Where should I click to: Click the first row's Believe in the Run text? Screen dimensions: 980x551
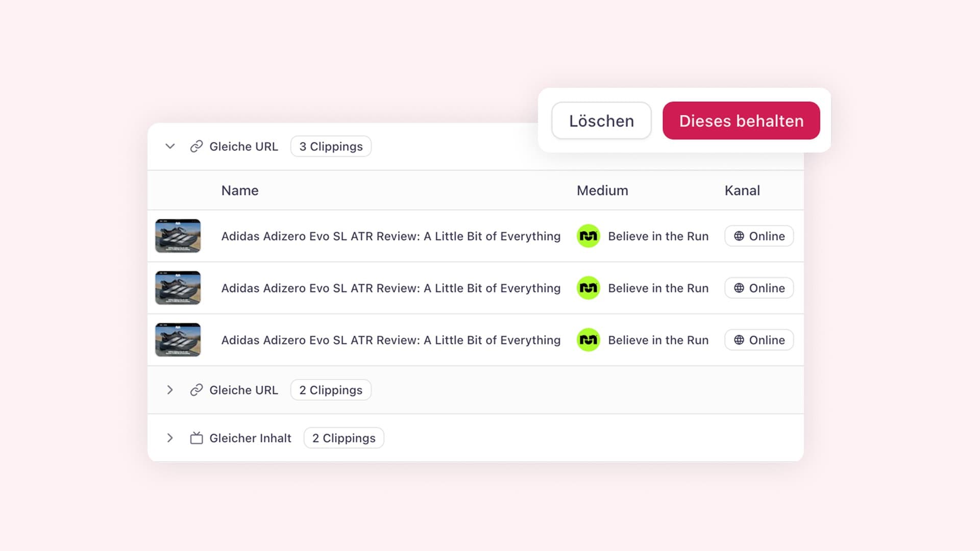click(x=658, y=236)
